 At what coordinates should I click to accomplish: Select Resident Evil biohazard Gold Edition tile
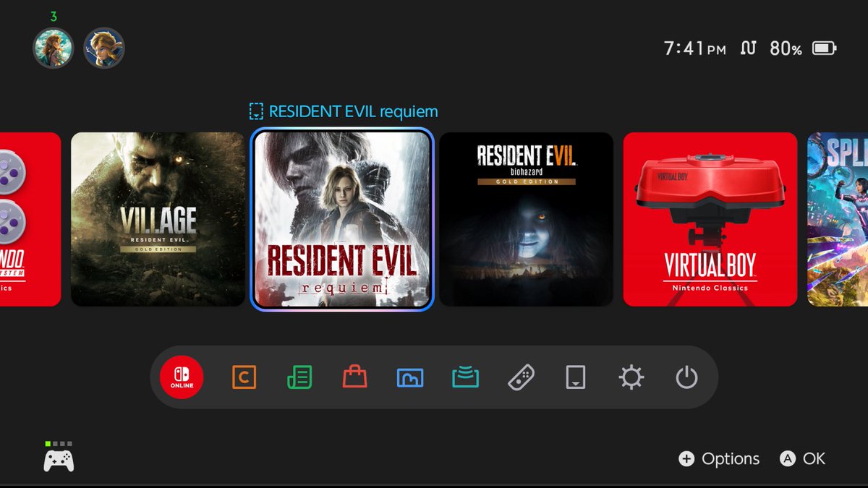[x=527, y=219]
